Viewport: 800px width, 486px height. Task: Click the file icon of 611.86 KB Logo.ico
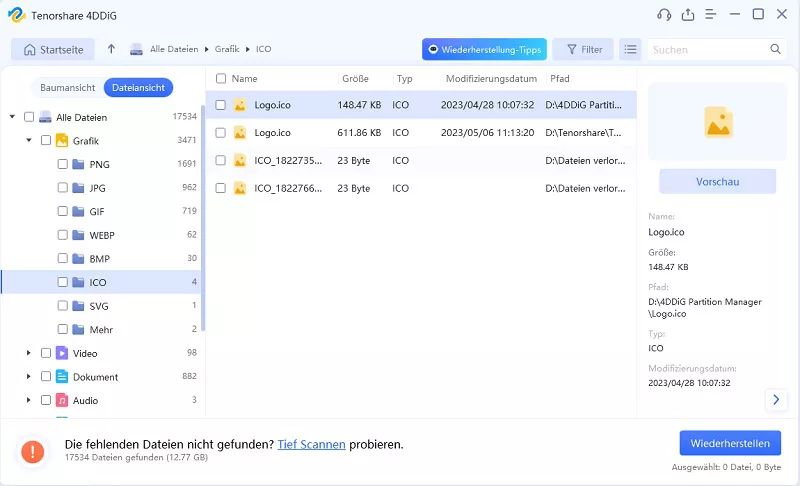(240, 133)
